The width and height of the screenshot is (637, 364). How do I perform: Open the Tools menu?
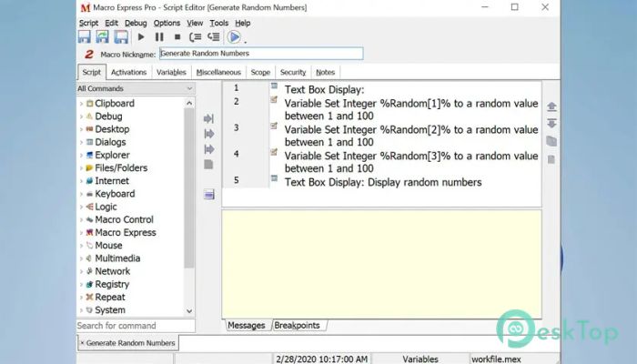click(219, 23)
